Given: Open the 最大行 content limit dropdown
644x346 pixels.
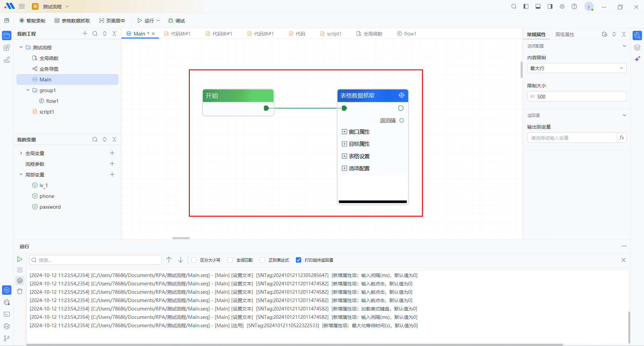Looking at the screenshot, I should [576, 68].
